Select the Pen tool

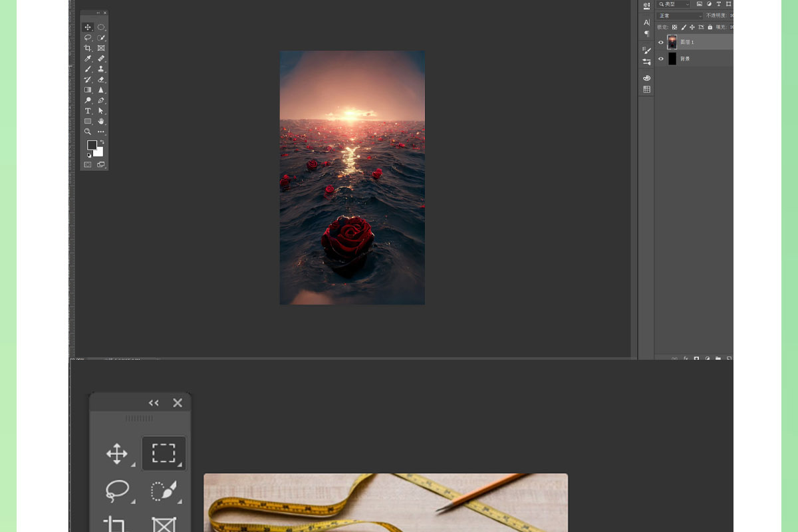(101, 100)
